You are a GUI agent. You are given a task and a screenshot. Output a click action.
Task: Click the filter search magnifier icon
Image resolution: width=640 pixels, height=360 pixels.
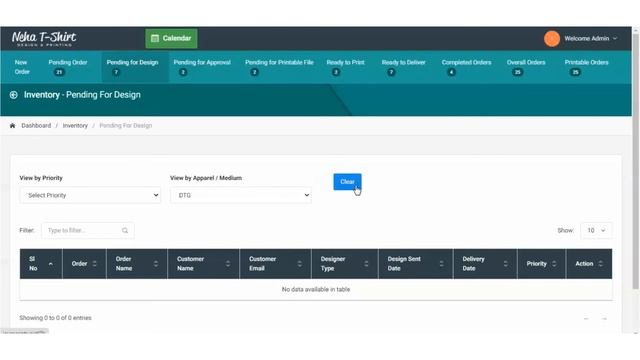[x=125, y=231]
